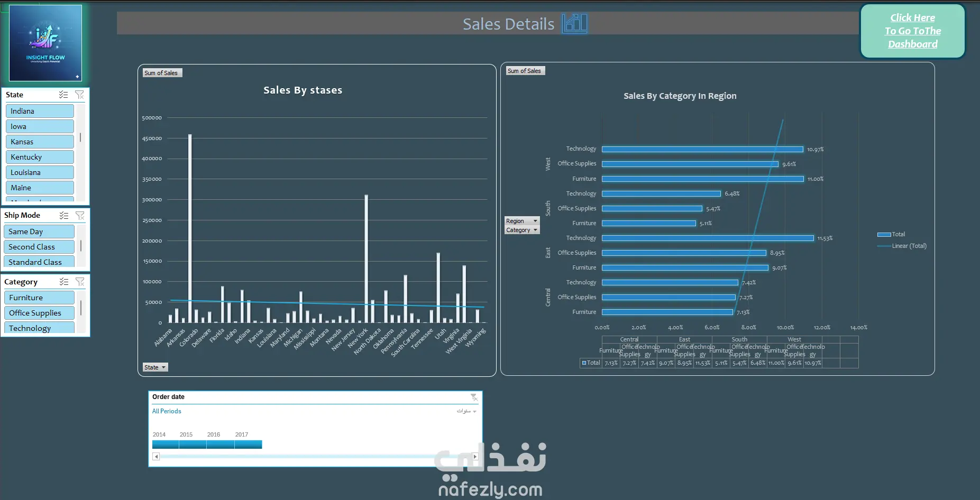
Task: Toggle the Kentucky state slicer item
Action: [40, 157]
